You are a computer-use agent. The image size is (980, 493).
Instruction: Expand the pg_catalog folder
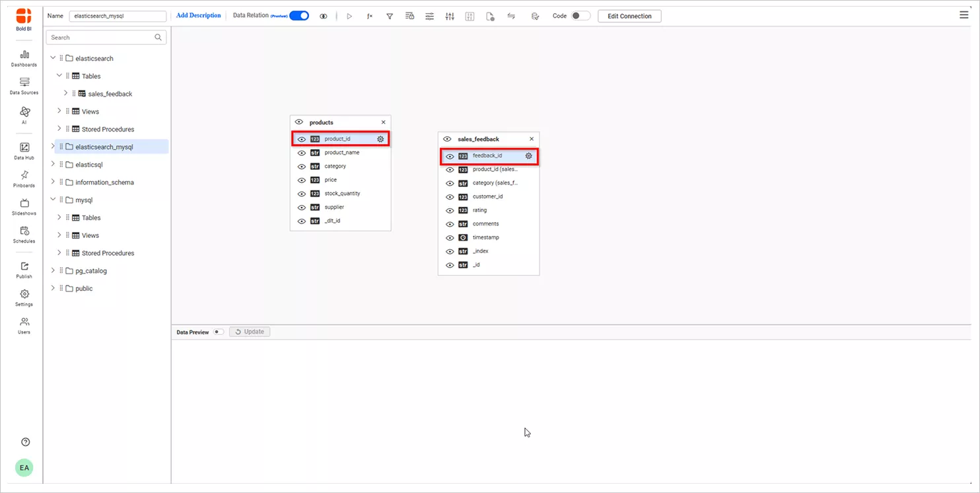pyautogui.click(x=53, y=271)
